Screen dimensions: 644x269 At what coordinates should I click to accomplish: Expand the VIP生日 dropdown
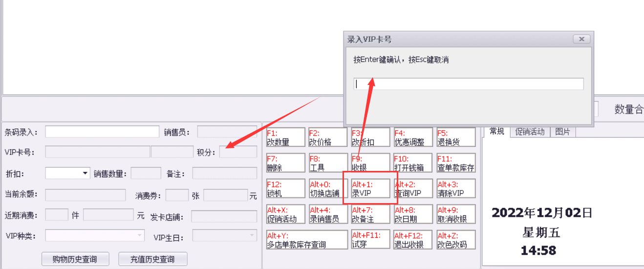[252, 236]
